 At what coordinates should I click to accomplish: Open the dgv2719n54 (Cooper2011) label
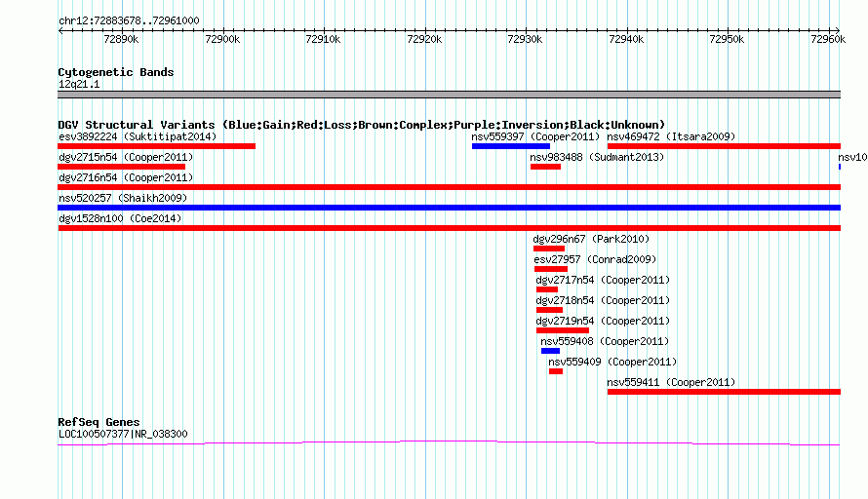coord(603,321)
